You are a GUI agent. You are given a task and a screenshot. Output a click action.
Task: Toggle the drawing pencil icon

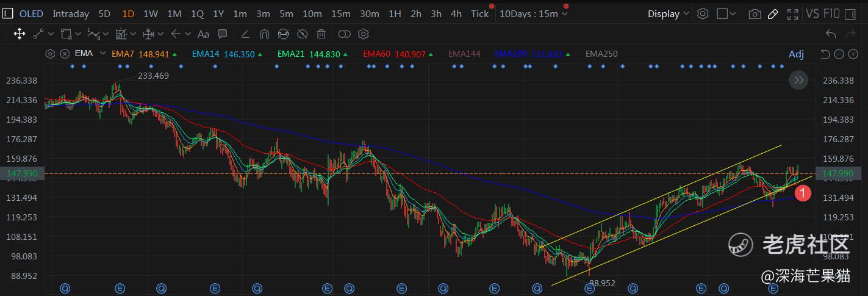(x=773, y=13)
